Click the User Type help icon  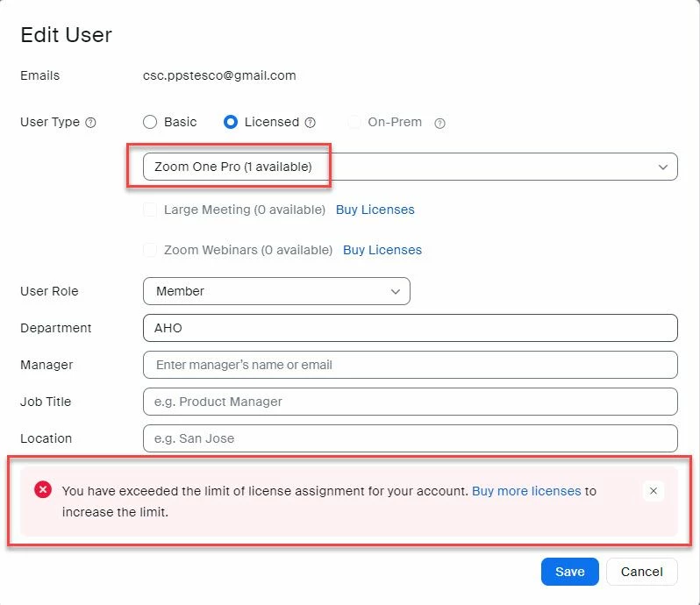(90, 122)
